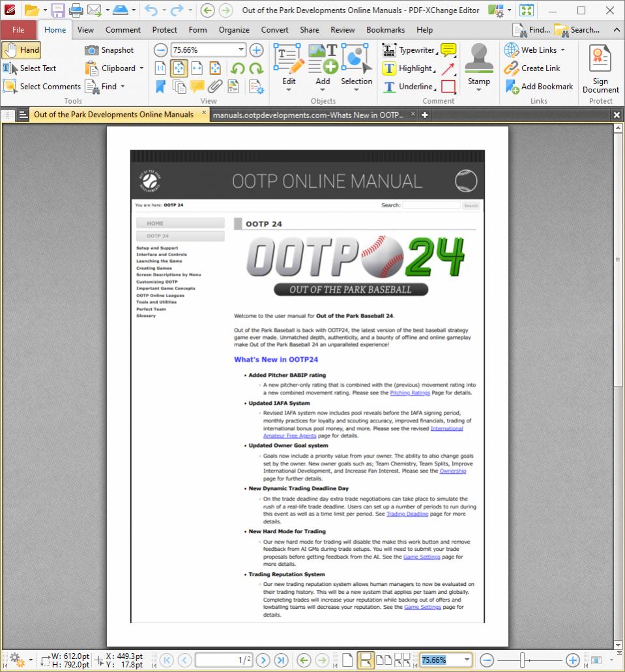Viewport: 625px width, 672px height.
Task: Click the page number input field
Action: click(224, 660)
